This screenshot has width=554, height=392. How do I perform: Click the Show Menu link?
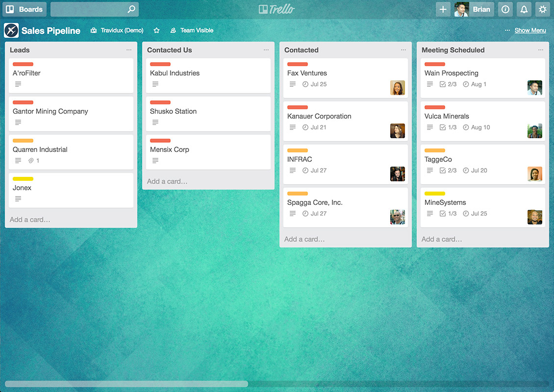pos(530,30)
